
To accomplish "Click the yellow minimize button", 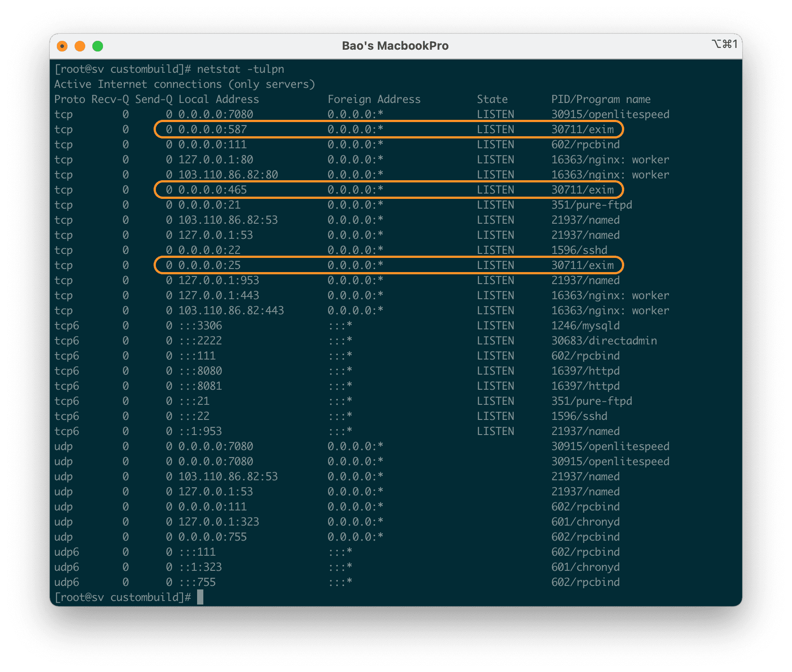I will 79,46.
